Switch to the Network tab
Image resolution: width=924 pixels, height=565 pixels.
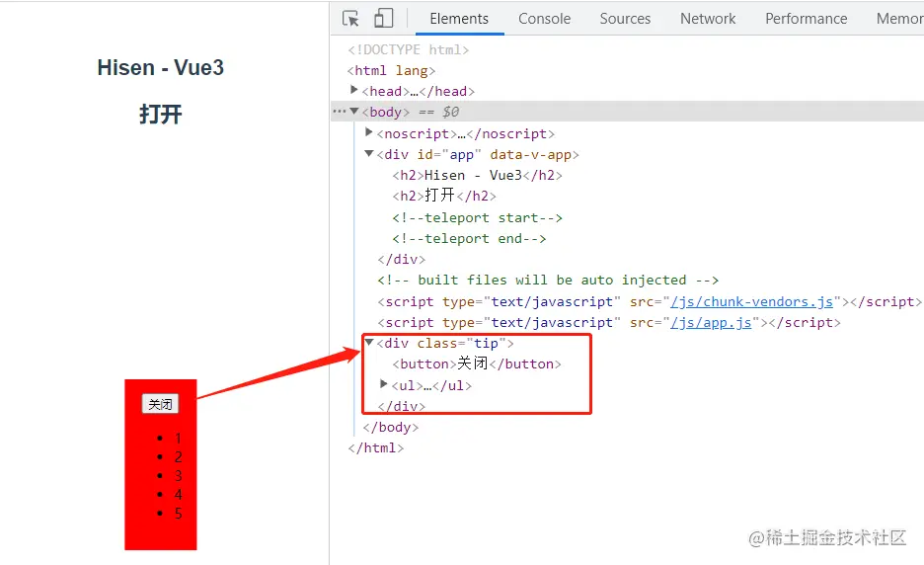(708, 19)
